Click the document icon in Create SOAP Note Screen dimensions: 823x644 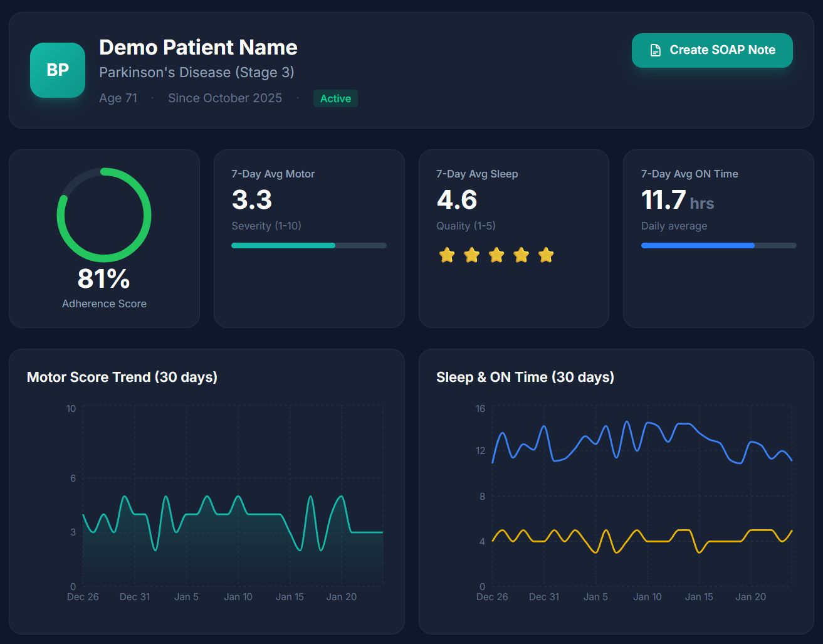[x=656, y=50]
